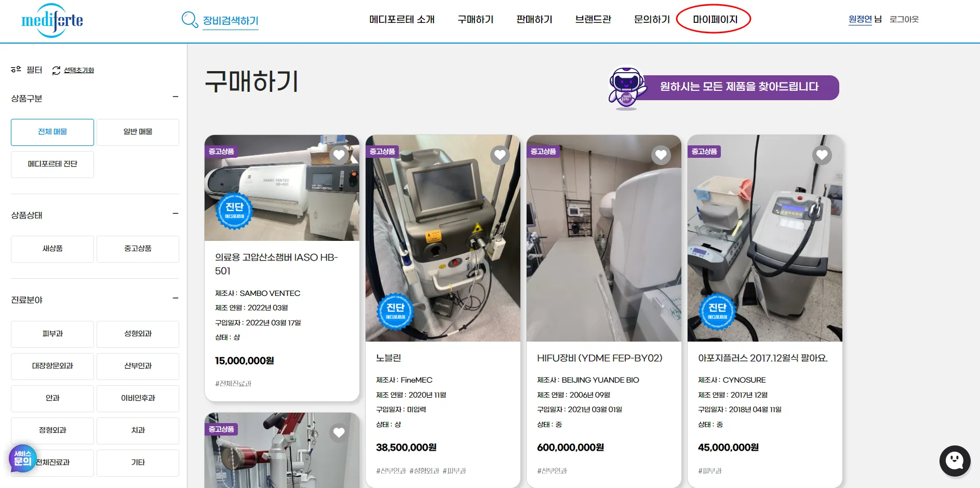Screen dimensions: 980x488
Task: Collapse the 상품상태 section
Action: [176, 214]
